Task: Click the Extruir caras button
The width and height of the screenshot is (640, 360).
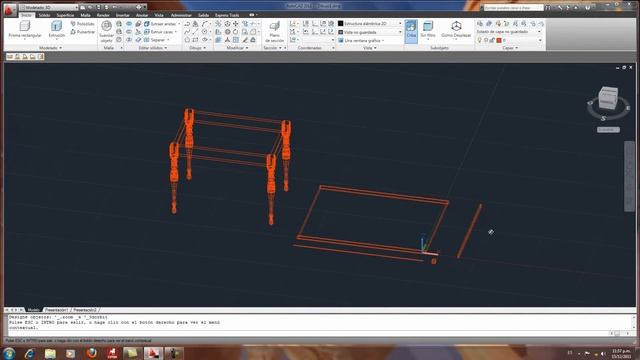Action: point(160,32)
